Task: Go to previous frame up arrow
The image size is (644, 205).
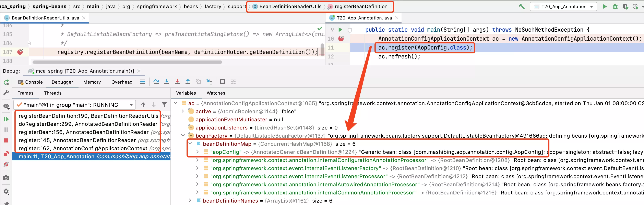Action: click(x=143, y=105)
